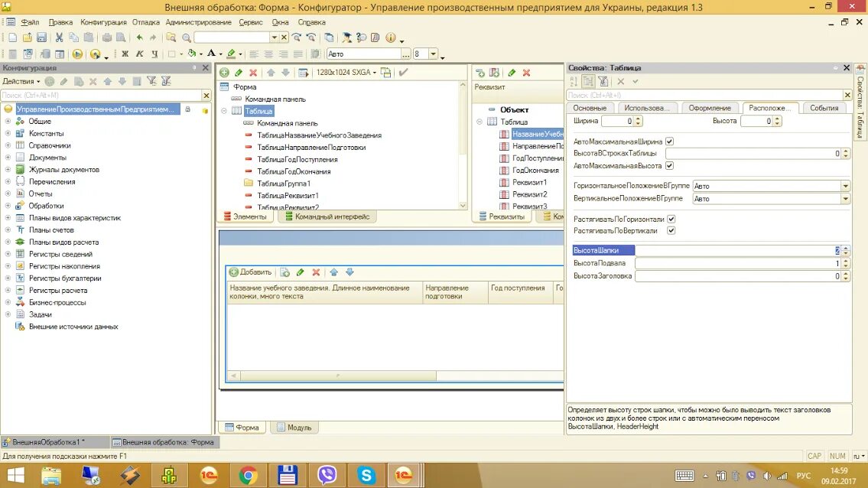Click the red delete icon in Реквизит panel

point(526,73)
